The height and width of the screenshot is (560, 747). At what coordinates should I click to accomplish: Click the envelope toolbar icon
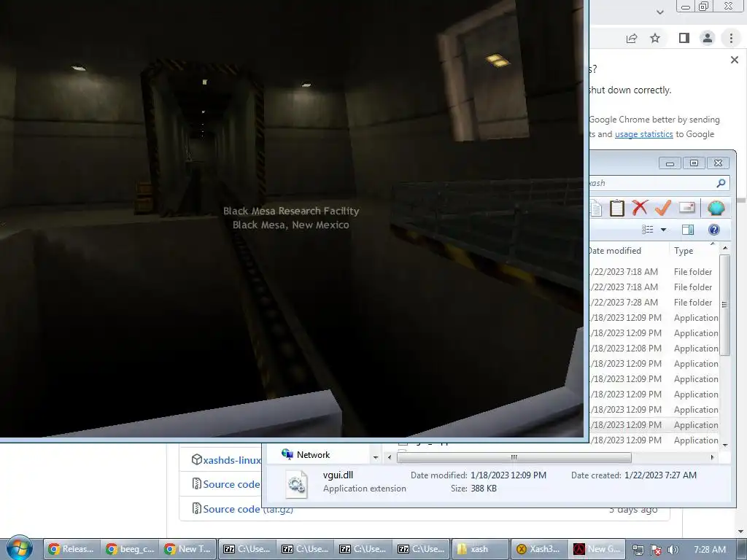[686, 208]
